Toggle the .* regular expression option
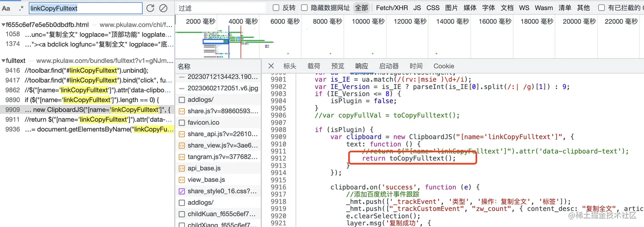Image resolution: width=644 pixels, height=227 pixels. 21,8
